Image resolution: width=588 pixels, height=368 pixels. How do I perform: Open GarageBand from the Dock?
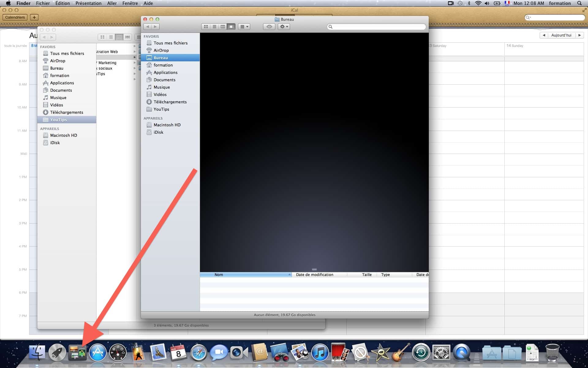401,353
